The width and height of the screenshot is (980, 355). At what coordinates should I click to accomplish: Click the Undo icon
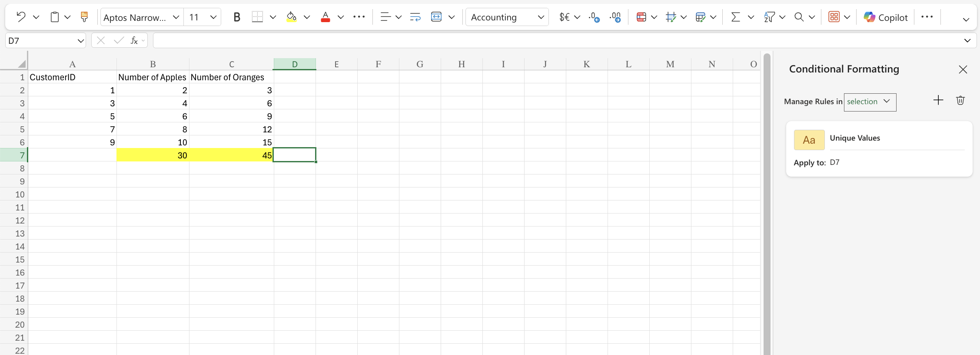20,17
